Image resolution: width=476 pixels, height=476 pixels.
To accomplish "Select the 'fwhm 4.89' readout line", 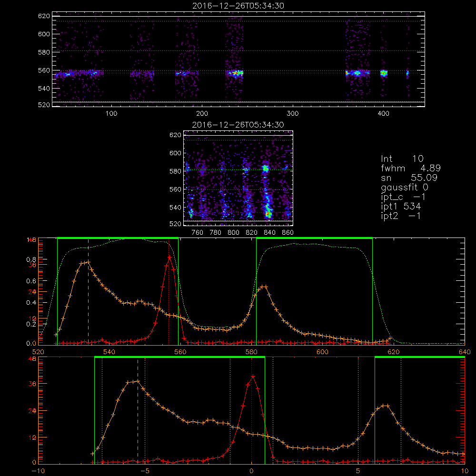I will click(x=411, y=168).
